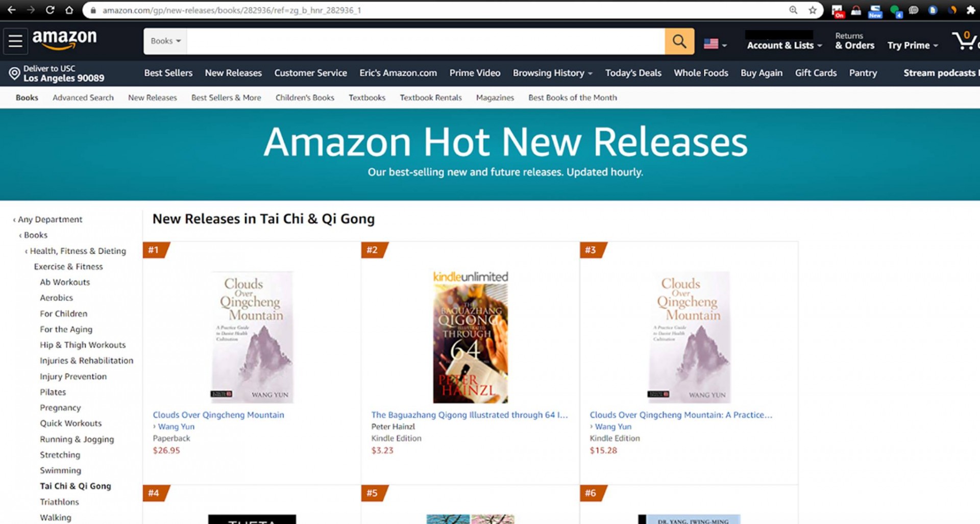Open the Browsing History dropdown

click(x=553, y=73)
